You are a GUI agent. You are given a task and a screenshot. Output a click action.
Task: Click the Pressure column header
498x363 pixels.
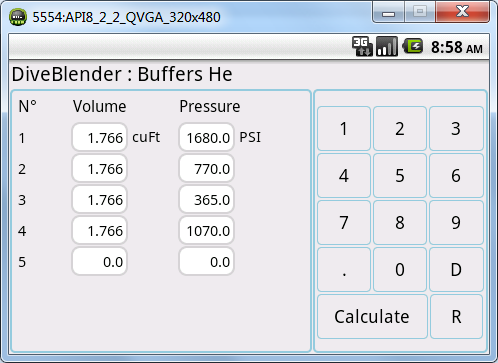pyautogui.click(x=210, y=107)
